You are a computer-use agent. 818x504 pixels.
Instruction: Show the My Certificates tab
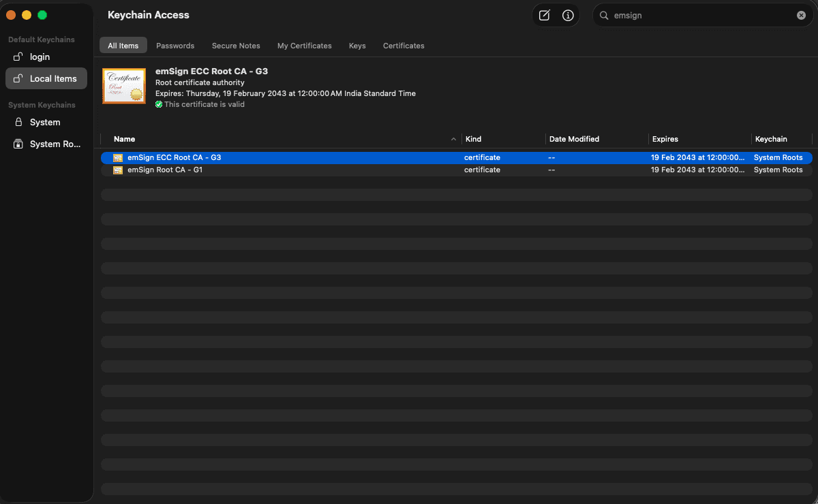pyautogui.click(x=304, y=46)
